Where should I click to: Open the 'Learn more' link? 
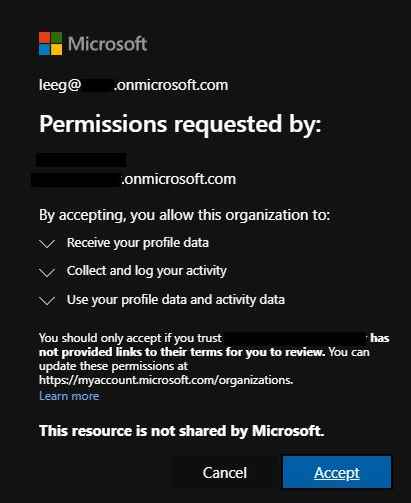click(69, 396)
